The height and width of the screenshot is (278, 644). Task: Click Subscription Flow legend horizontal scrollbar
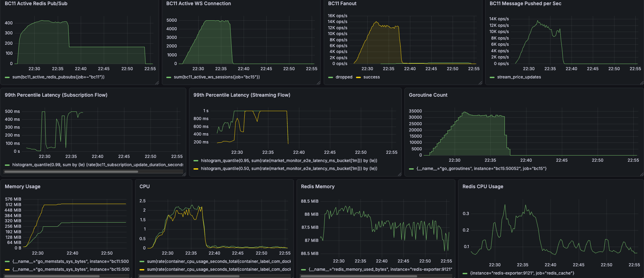[x=71, y=171]
